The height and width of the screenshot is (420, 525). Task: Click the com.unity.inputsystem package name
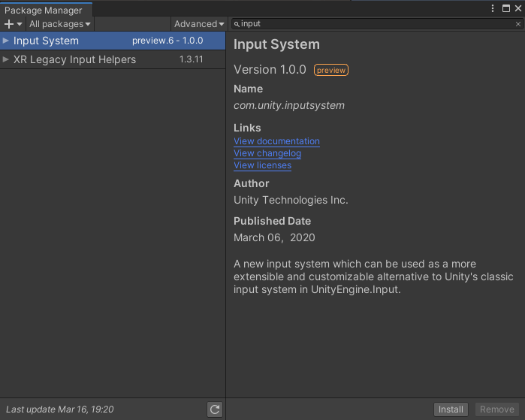tap(289, 105)
